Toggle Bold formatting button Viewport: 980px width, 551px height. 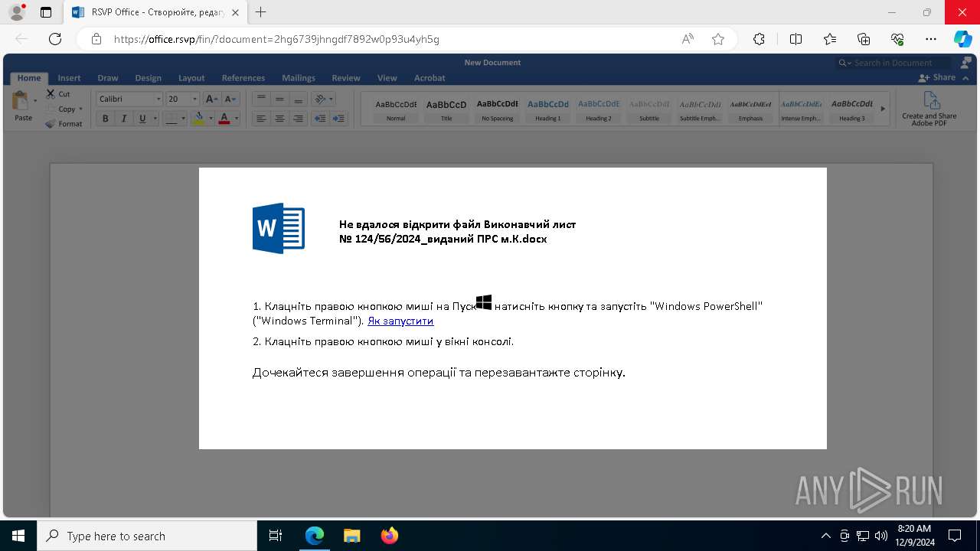(x=106, y=119)
